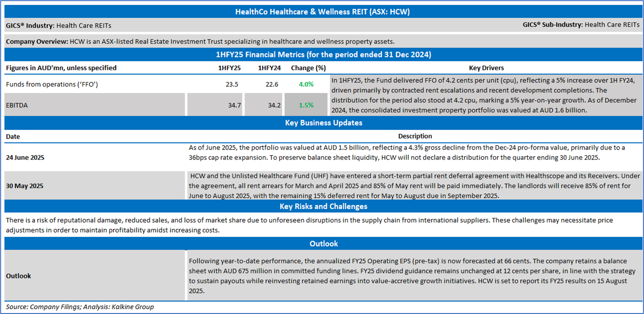Select the bold Outlook row label
This screenshot has width=644, height=314.
click(18, 276)
